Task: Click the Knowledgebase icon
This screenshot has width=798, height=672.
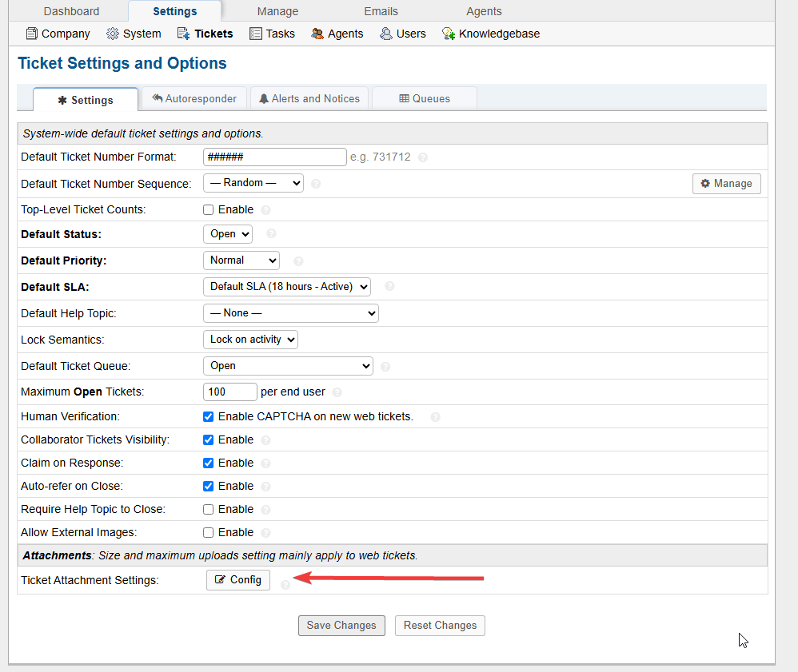Action: (449, 34)
